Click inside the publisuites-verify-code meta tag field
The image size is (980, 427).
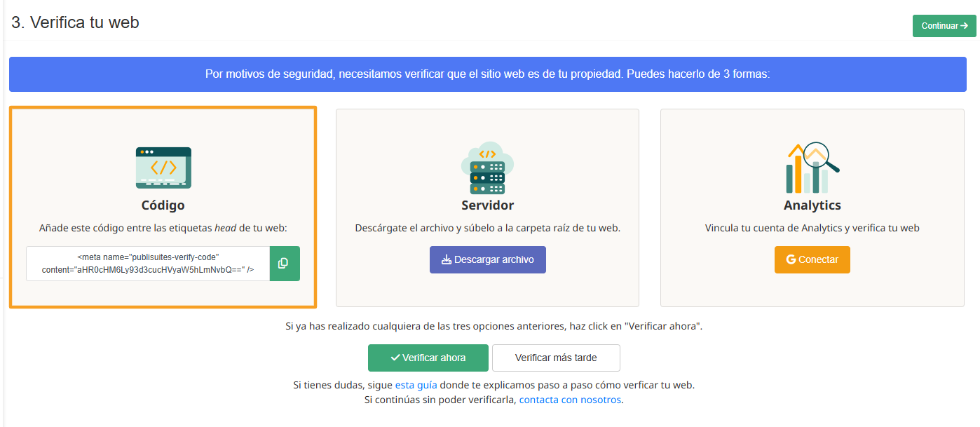pos(148,264)
